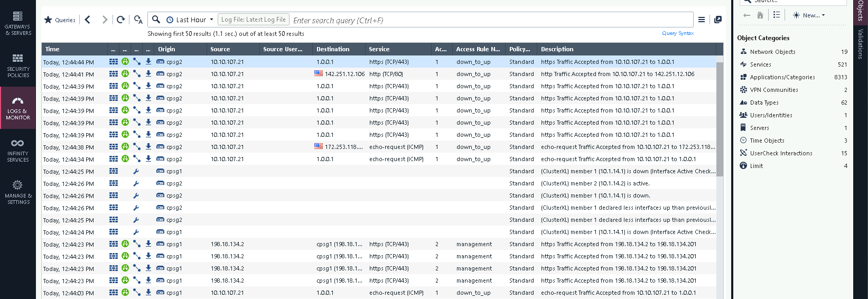Open the Validations side tab

(x=860, y=44)
